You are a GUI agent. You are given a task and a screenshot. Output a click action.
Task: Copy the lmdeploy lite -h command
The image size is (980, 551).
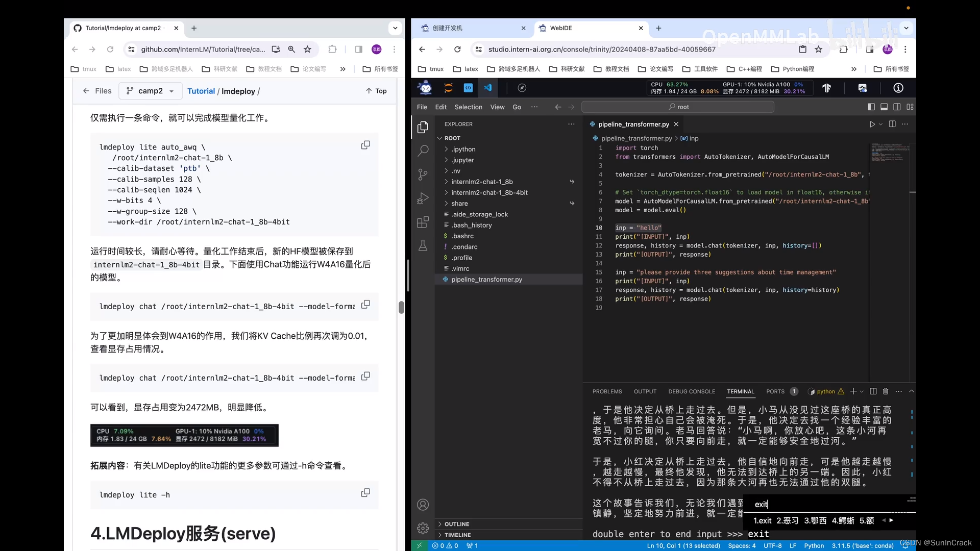[x=365, y=493]
